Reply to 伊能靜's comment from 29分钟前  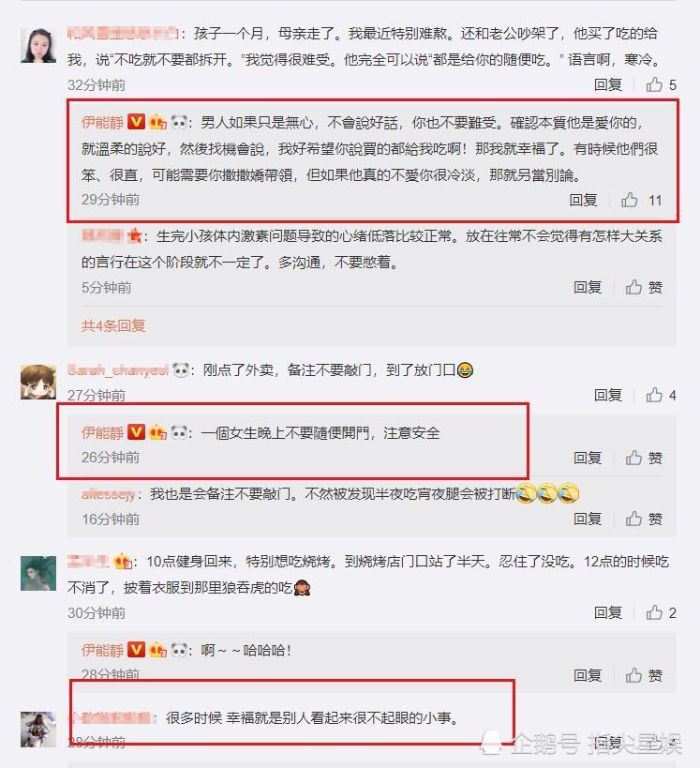(583, 200)
